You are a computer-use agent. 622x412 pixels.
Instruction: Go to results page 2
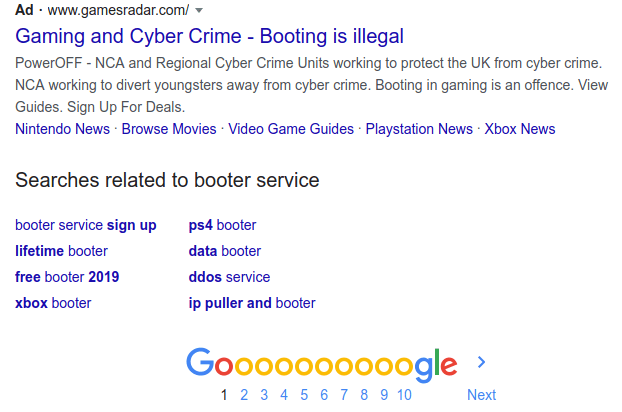coord(245,395)
